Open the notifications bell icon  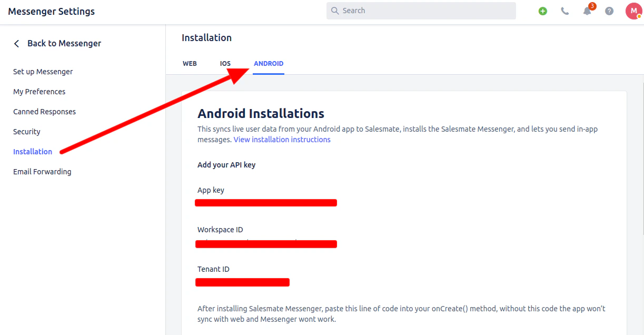[x=587, y=11]
